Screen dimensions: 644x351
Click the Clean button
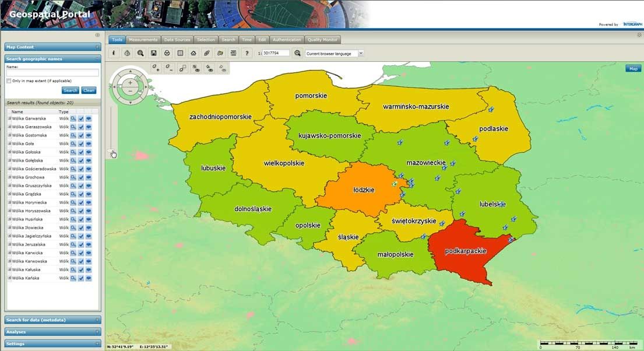click(x=88, y=90)
